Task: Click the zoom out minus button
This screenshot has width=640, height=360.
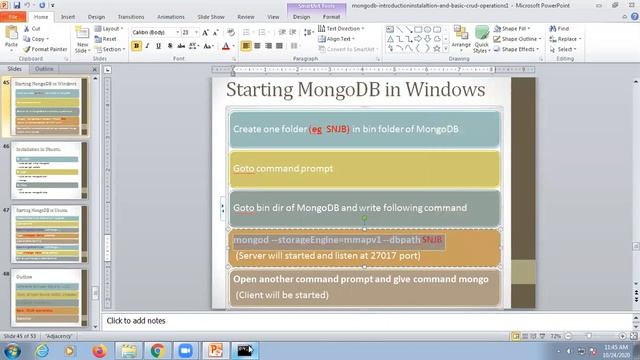Action: (568, 336)
